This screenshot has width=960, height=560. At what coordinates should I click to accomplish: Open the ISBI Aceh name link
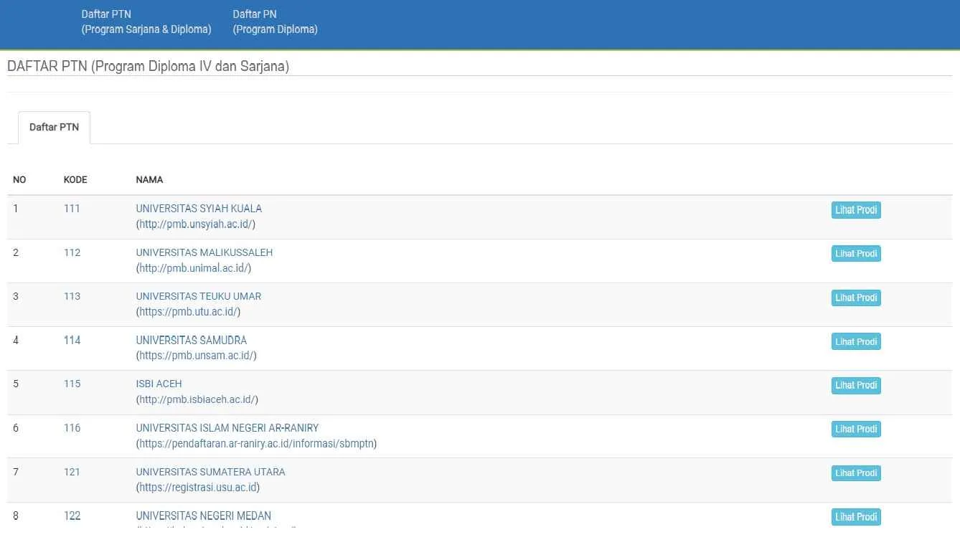pos(159,384)
